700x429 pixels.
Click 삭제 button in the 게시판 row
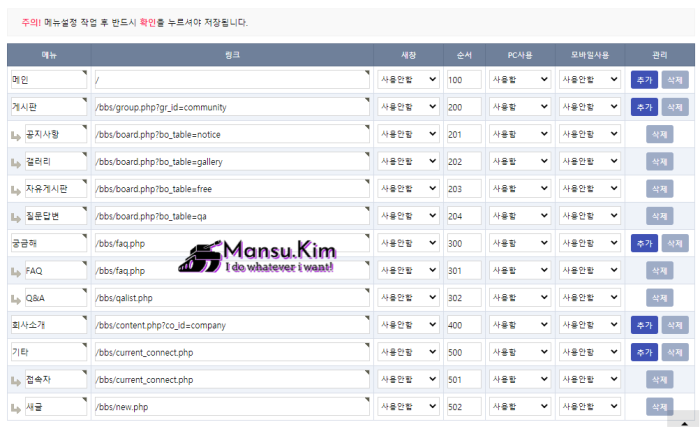pyautogui.click(x=675, y=107)
